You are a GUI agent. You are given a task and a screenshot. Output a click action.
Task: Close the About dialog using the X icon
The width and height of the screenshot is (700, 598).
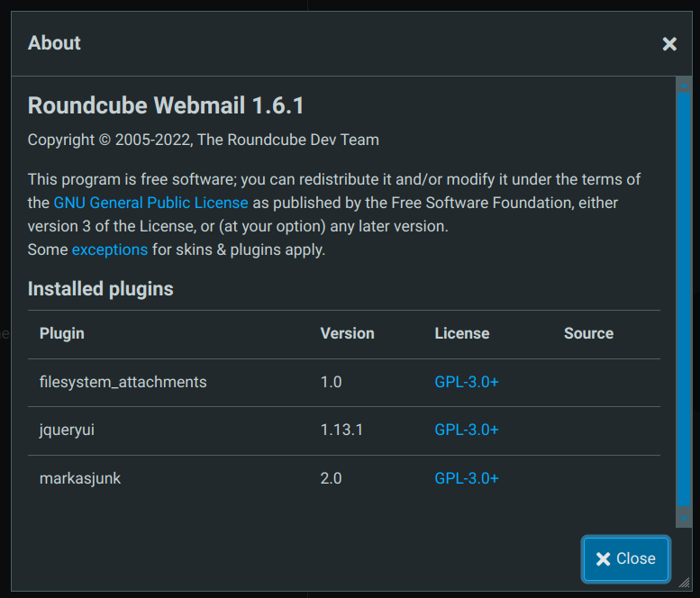pyautogui.click(x=669, y=44)
